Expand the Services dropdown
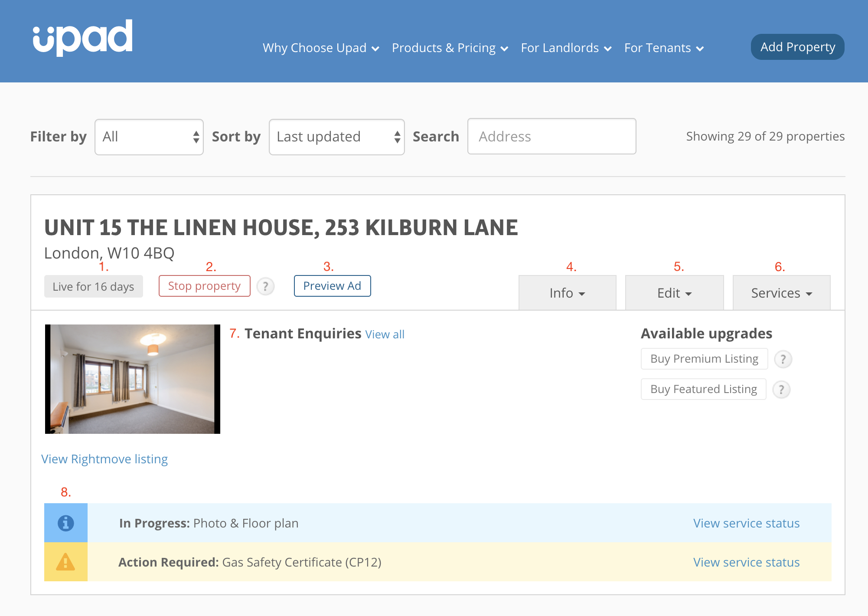Screen dimensions: 868x616 [x=781, y=293]
